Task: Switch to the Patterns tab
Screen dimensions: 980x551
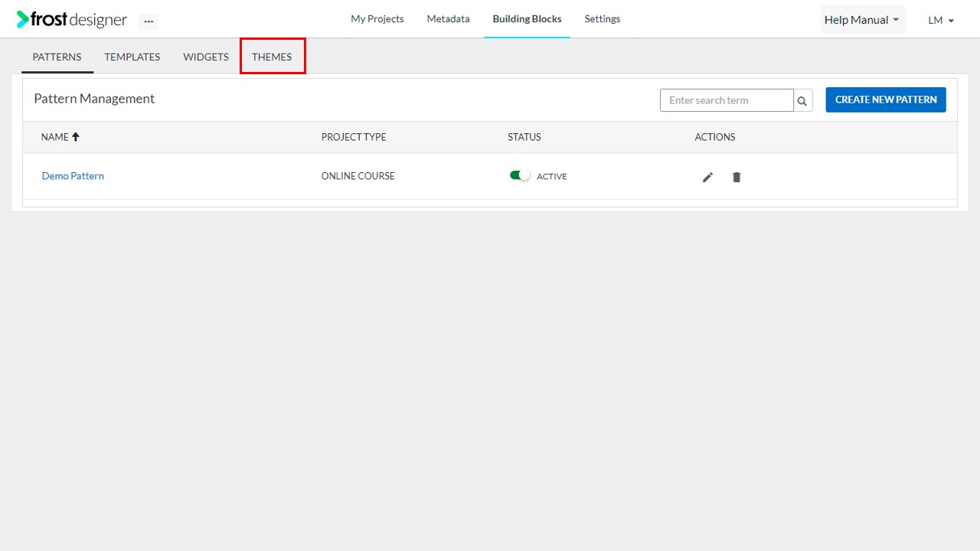Action: click(57, 57)
